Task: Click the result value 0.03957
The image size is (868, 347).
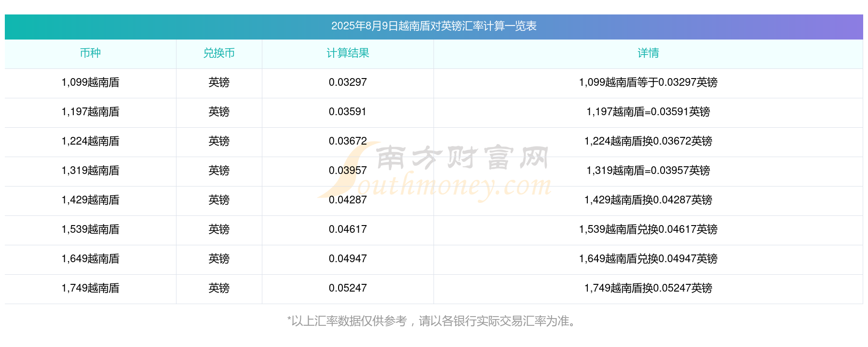Action: point(348,171)
